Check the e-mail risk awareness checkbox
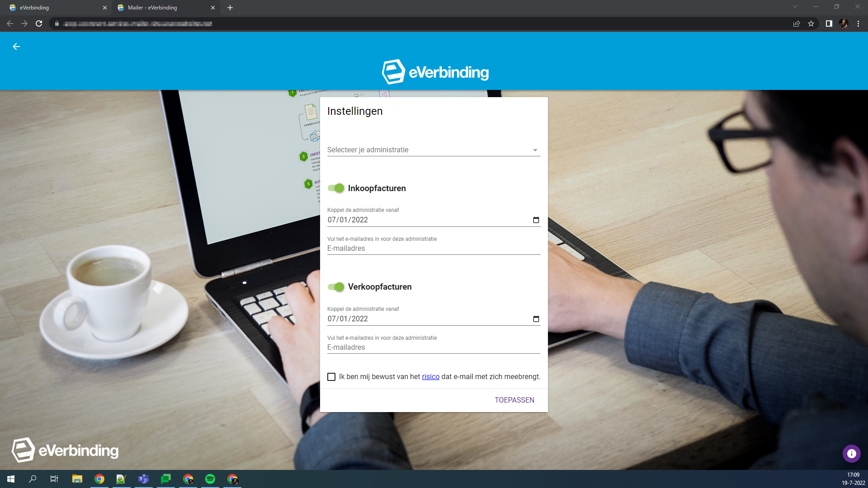The width and height of the screenshot is (868, 488). click(331, 377)
